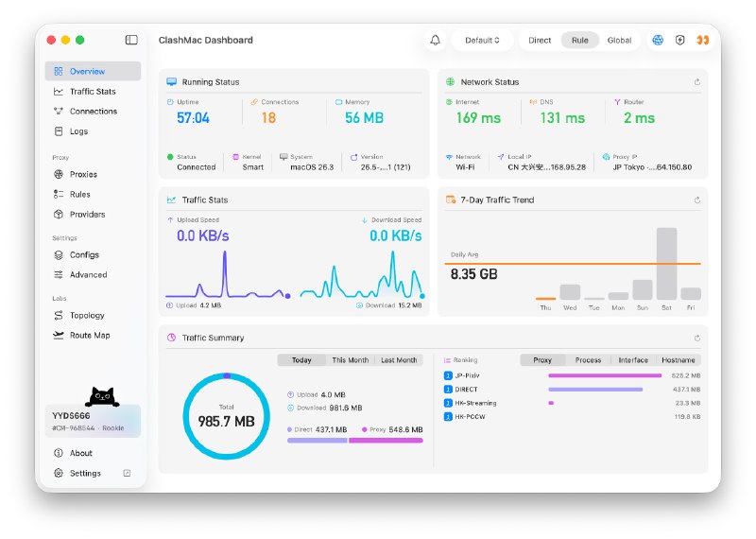756x539 pixels.
Task: Click the Router latency 2 ms
Action: tap(639, 118)
